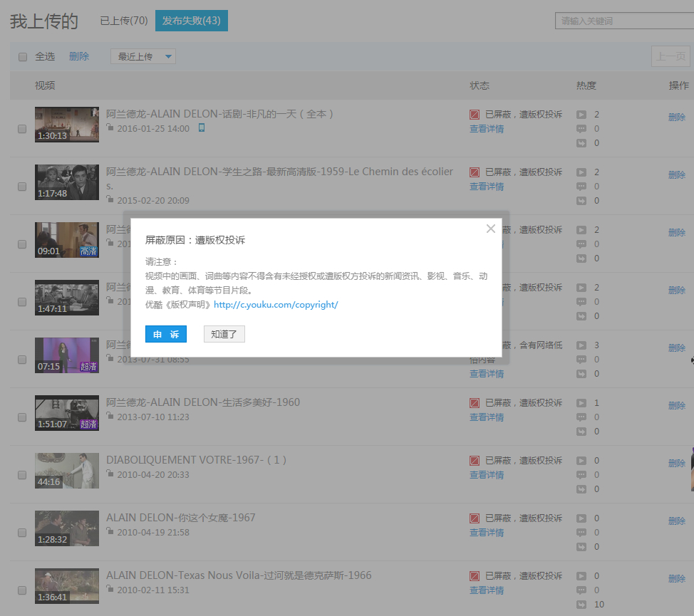The image size is (694, 616).
Task: Open title 学生之路-最新高清版-1959
Action: click(279, 178)
